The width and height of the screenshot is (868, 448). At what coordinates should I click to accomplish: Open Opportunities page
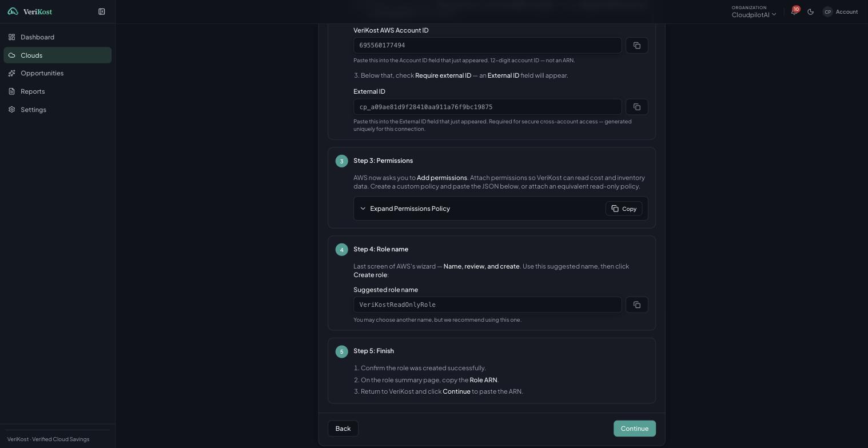pyautogui.click(x=57, y=73)
